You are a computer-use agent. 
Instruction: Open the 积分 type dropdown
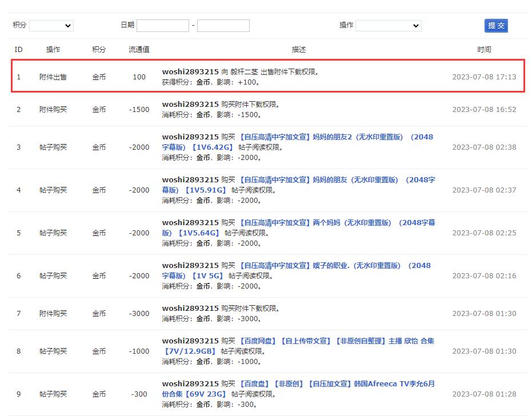click(x=51, y=26)
